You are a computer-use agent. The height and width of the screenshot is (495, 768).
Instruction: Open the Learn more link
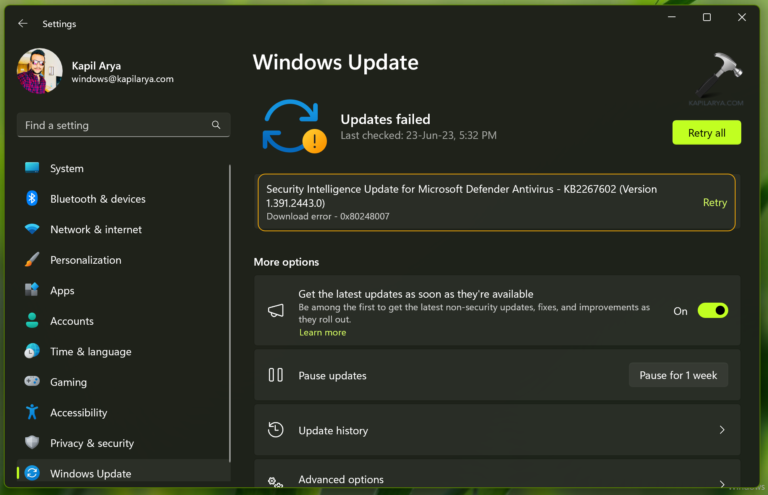pos(322,332)
